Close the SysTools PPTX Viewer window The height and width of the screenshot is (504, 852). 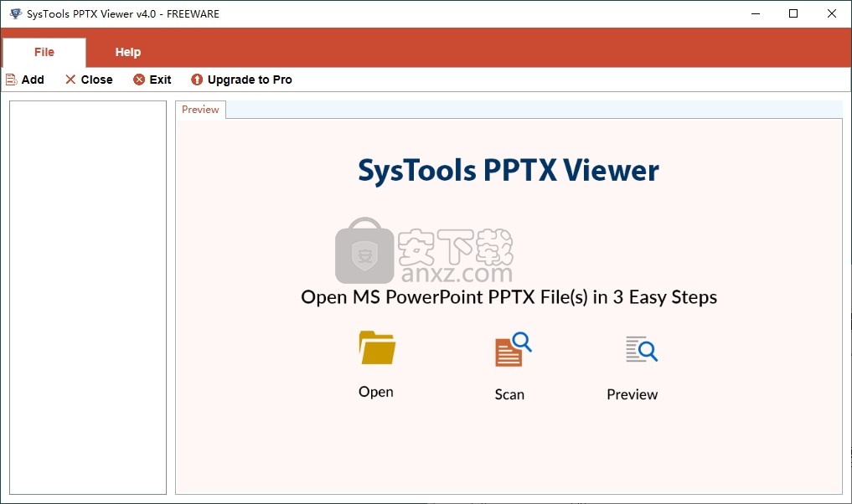coord(831,13)
